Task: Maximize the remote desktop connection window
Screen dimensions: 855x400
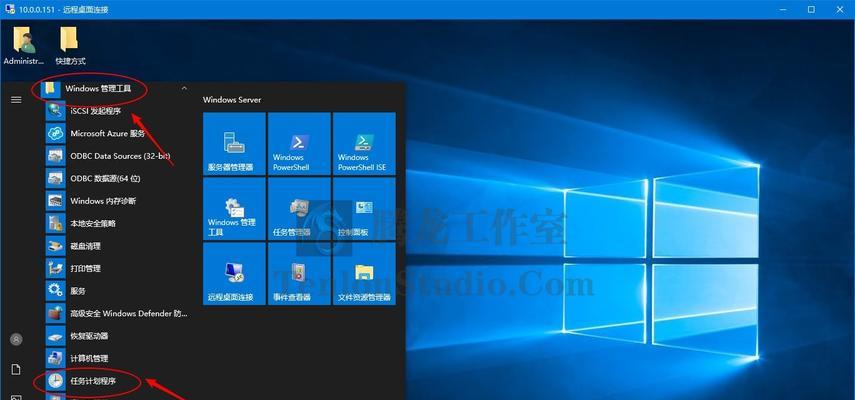Action: pos(811,9)
